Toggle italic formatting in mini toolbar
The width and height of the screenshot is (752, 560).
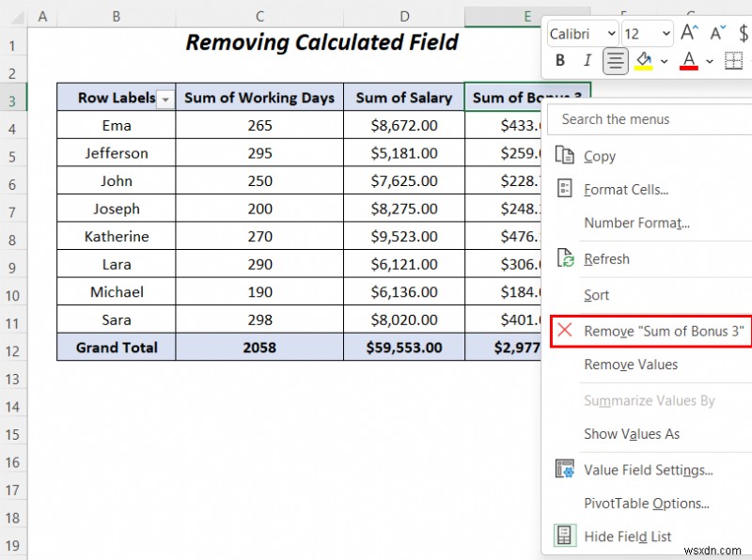(587, 61)
